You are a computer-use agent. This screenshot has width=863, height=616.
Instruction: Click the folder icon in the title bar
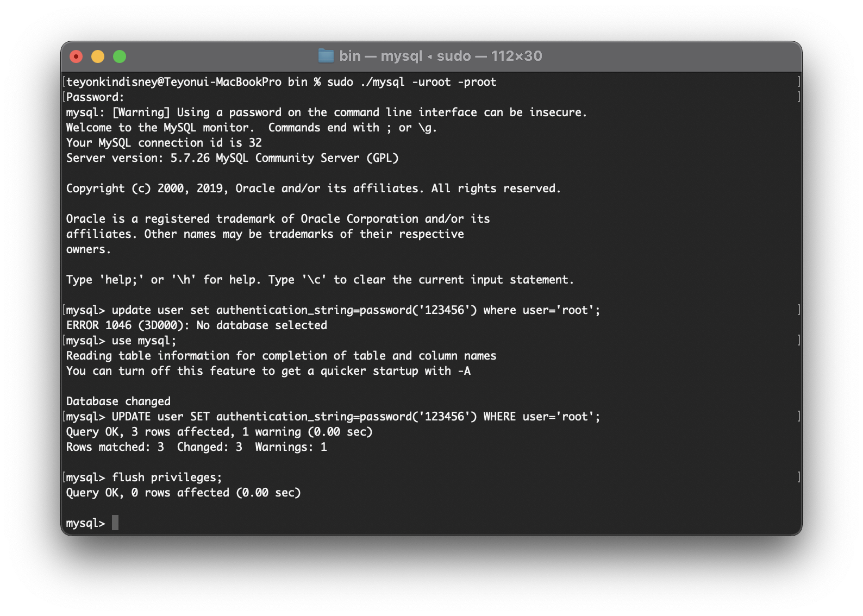tap(326, 56)
